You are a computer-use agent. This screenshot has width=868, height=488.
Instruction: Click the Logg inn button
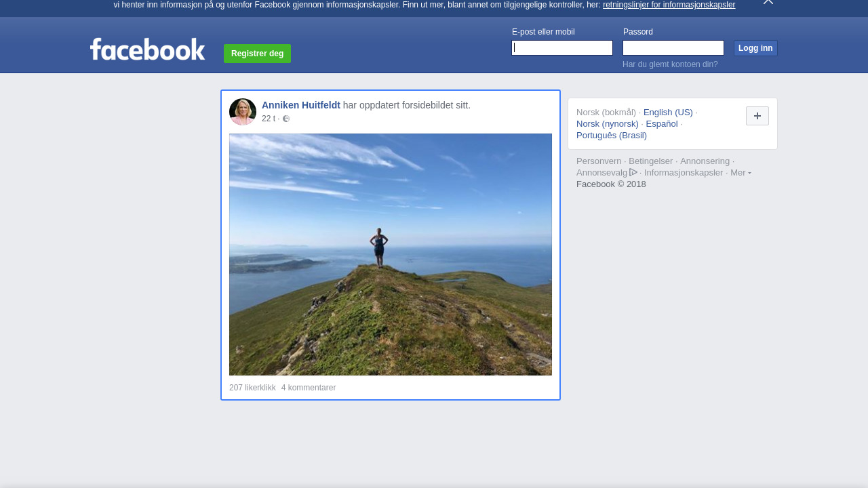click(x=755, y=48)
